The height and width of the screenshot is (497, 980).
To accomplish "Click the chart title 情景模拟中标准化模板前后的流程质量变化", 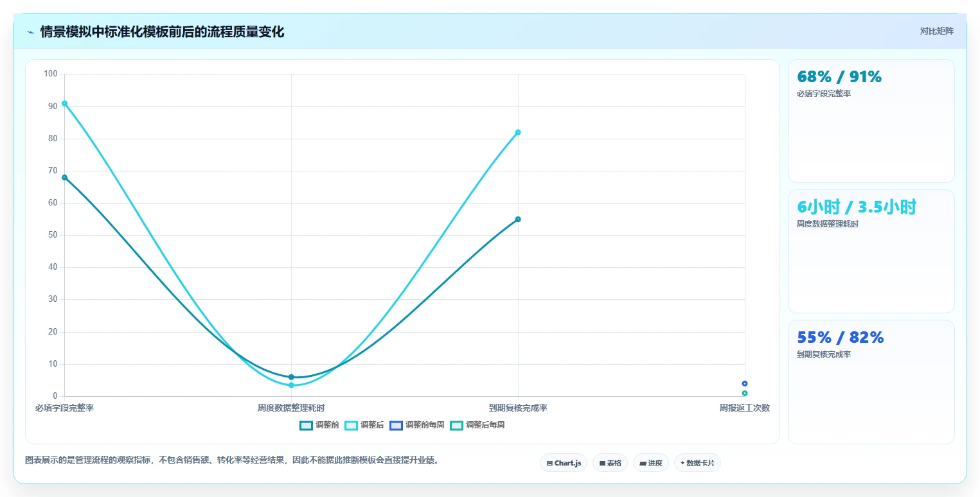I will point(162,31).
